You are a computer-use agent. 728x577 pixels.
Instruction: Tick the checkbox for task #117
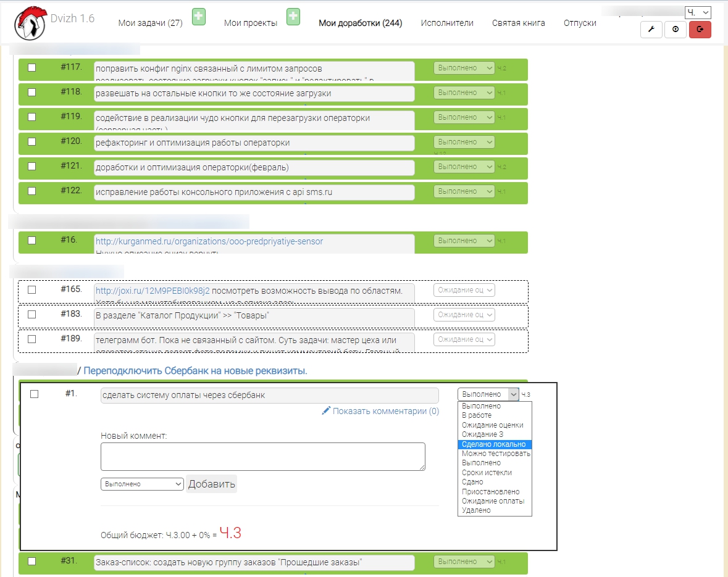click(x=32, y=68)
